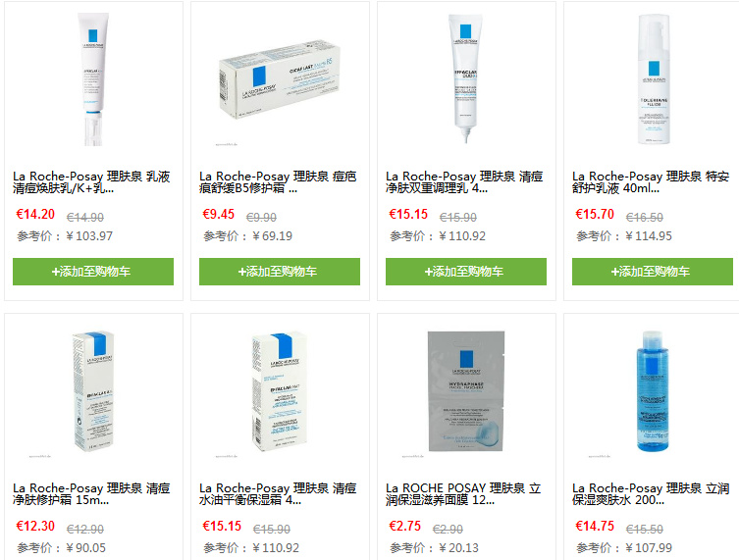Open the Effaclar Duo tube image
Screen dimensions: 739x560
(x=465, y=78)
